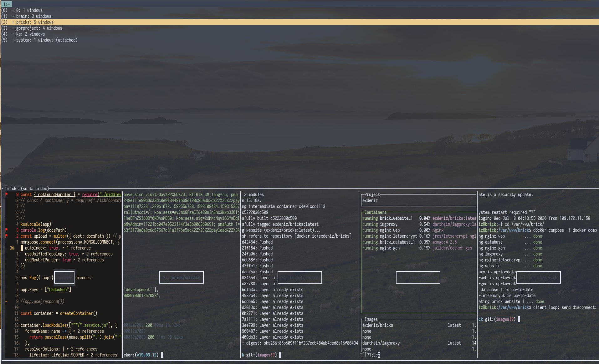Click 'app.keys = ["hadouken"]' code line
The image size is (599, 364).
46,290
